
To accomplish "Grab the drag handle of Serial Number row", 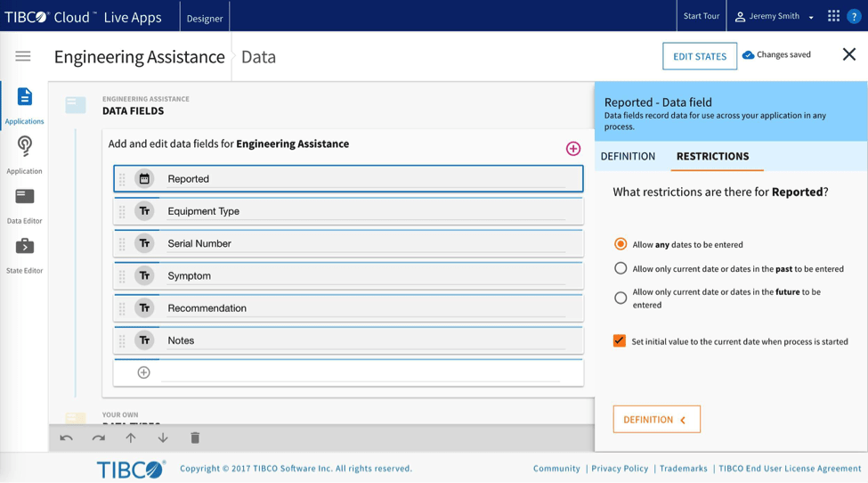I will tap(122, 243).
